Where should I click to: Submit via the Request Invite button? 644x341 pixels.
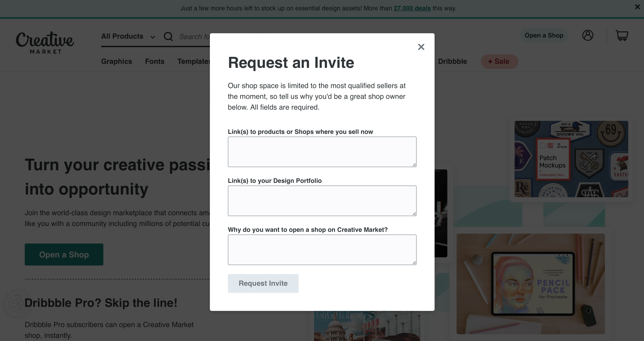coord(263,283)
